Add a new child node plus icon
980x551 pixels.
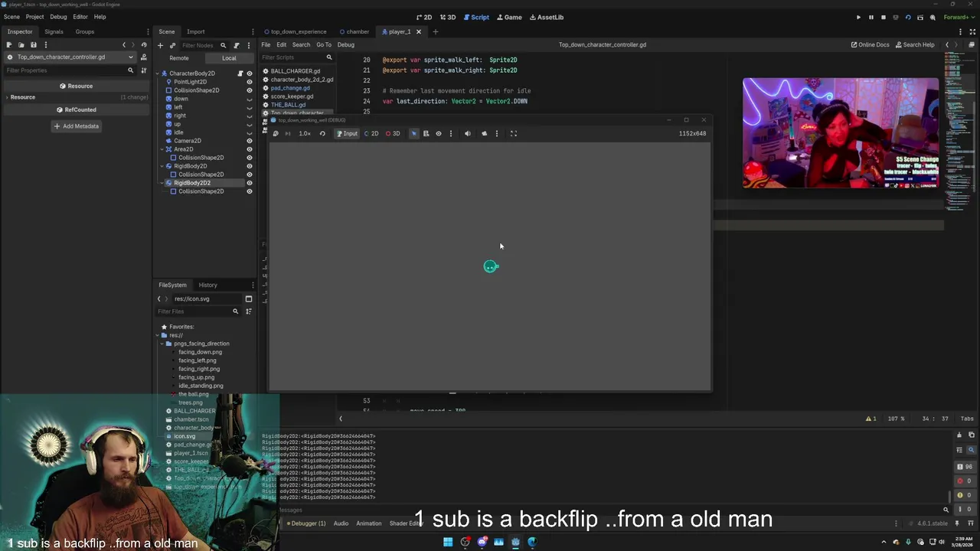click(160, 45)
